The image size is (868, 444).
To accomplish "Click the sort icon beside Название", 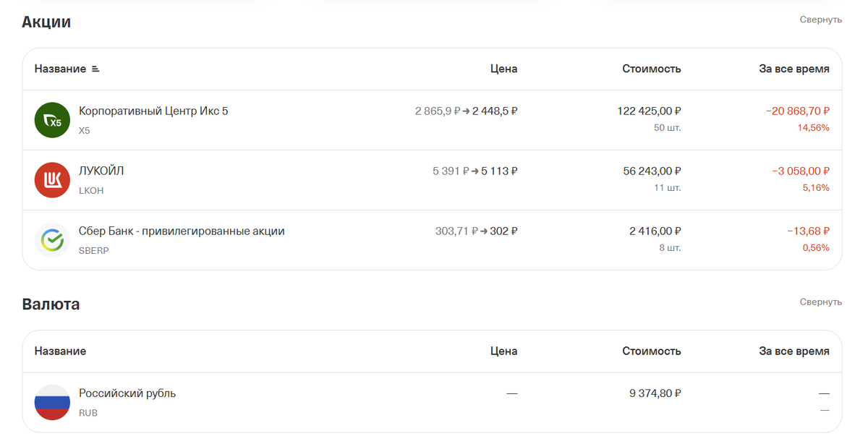I will (x=95, y=69).
